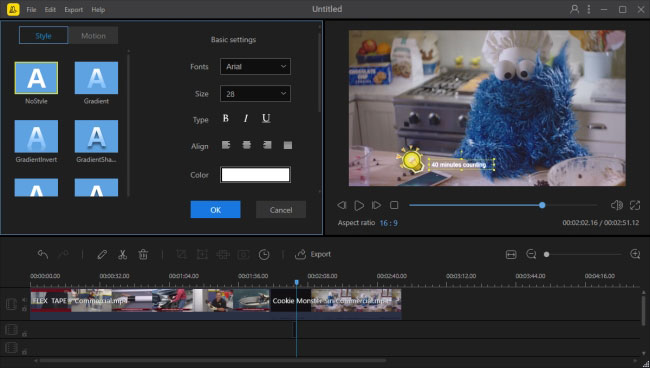Viewport: 650px width, 368px height.
Task: Align text to the left
Action: (226, 145)
